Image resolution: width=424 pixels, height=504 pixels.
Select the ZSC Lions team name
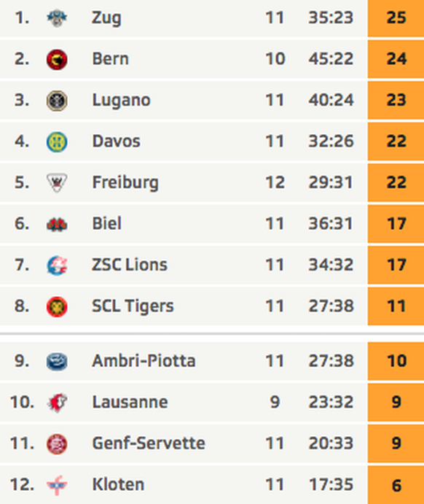click(130, 265)
